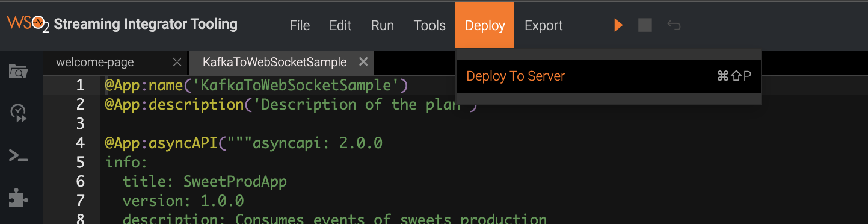Click line number 4 in gutter
868x224 pixels.
[80, 143]
